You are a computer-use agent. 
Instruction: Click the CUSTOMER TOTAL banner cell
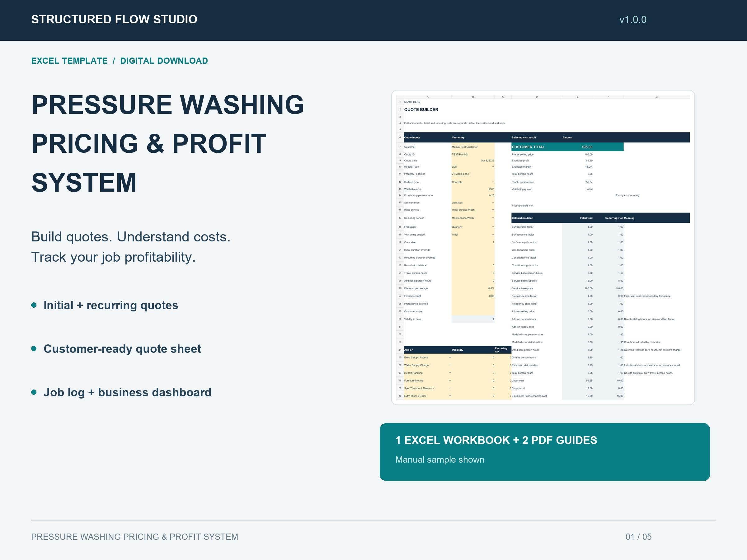click(567, 147)
